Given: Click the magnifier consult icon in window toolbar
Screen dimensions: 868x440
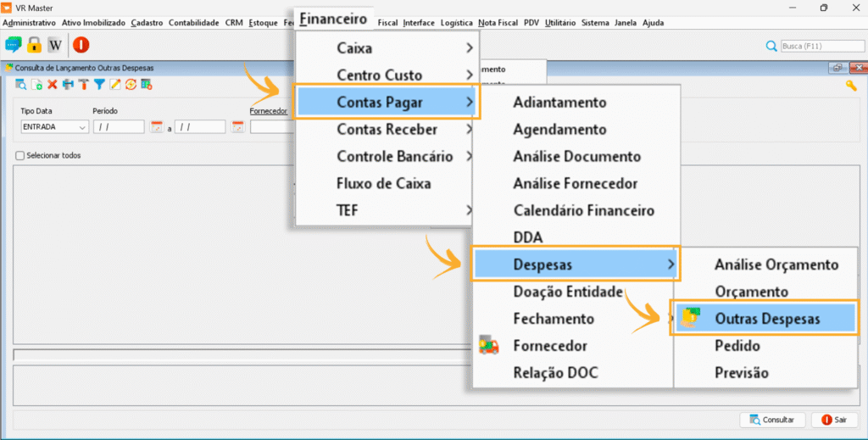Looking at the screenshot, I should coord(21,85).
